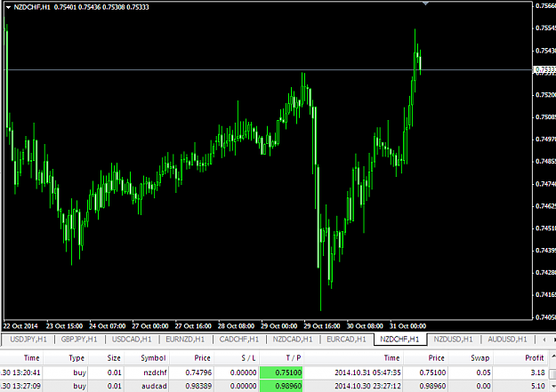Image resolution: width=556 pixels, height=392 pixels.
Task: Click close time 2014.10.31 05:47:35
Action: coord(367,372)
